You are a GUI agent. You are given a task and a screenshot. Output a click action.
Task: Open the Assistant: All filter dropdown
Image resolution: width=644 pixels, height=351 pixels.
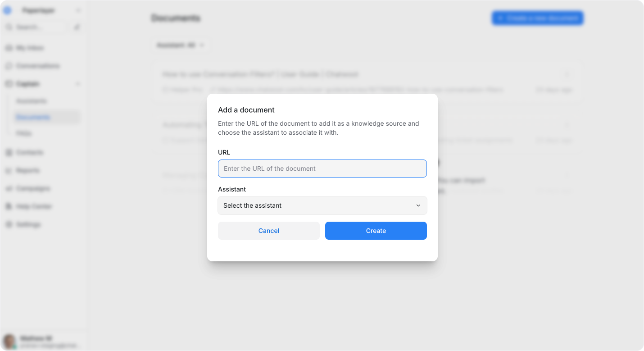point(180,46)
